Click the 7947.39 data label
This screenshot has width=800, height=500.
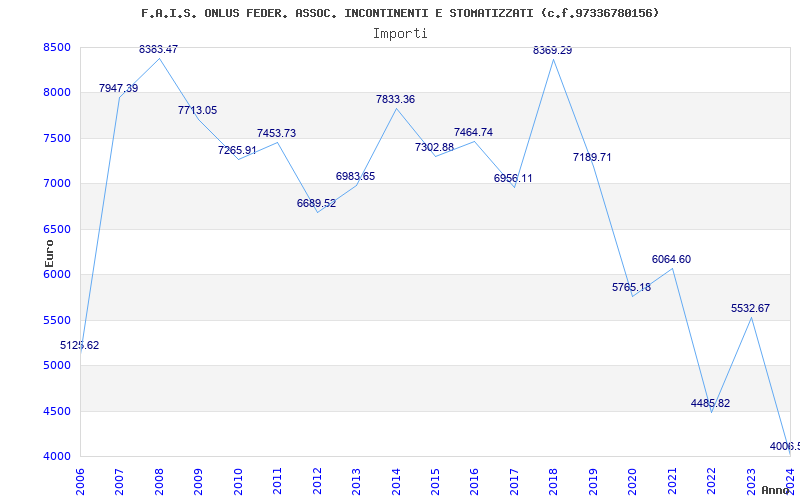(x=118, y=88)
